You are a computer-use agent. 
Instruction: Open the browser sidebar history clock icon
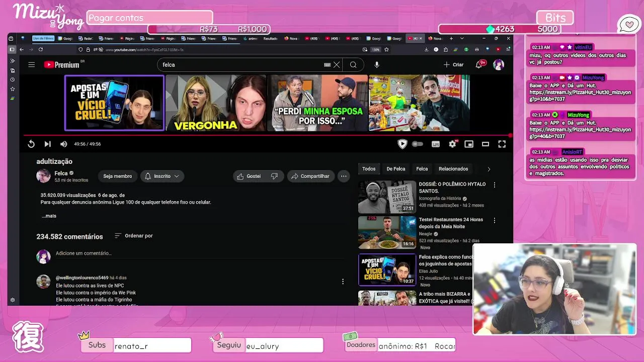click(x=13, y=80)
